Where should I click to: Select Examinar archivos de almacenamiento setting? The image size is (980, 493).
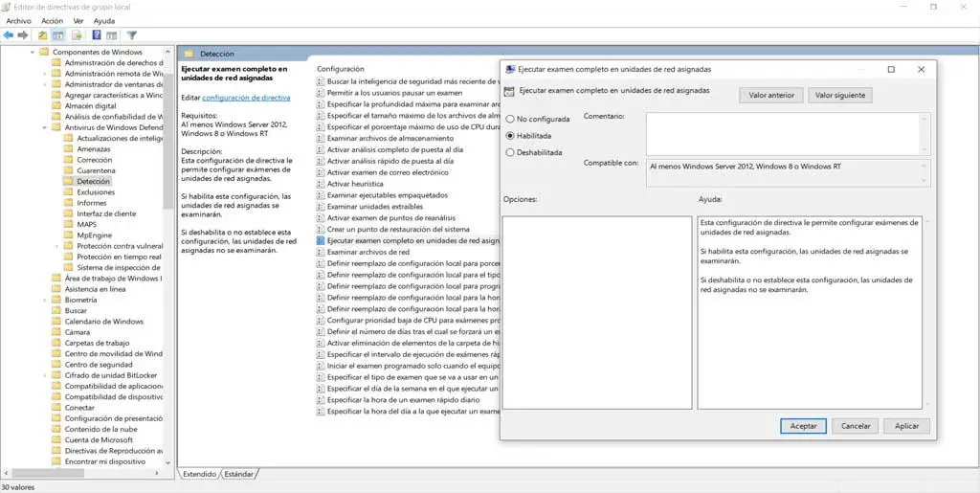click(x=390, y=138)
